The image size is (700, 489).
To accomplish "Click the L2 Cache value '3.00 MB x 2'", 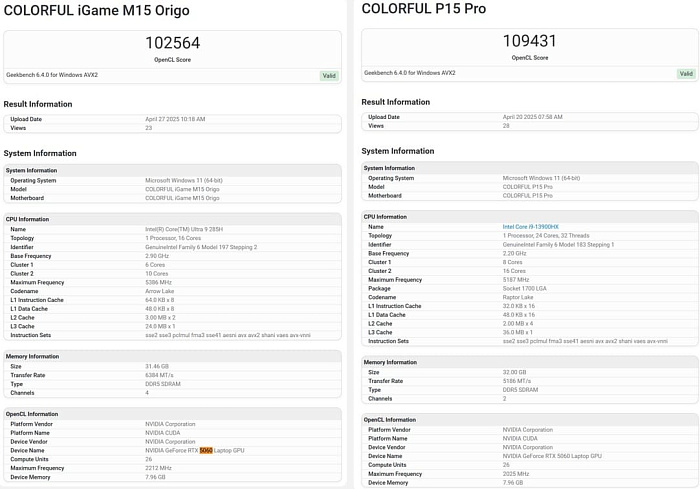I will coord(160,318).
